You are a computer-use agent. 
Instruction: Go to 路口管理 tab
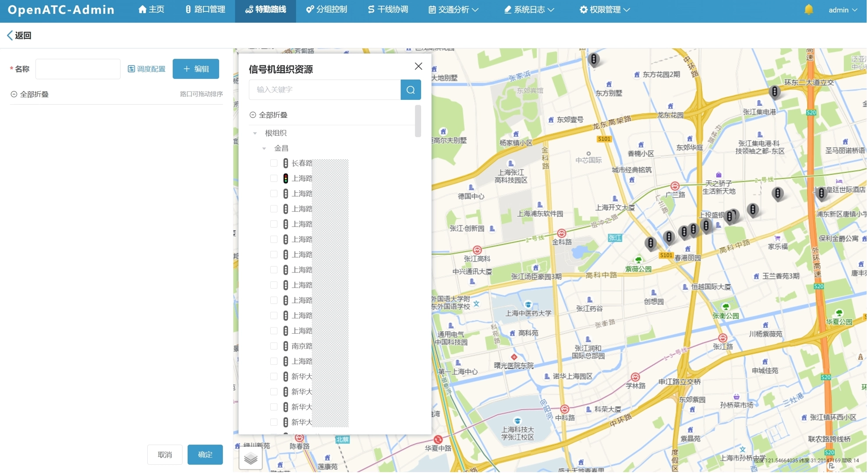tap(205, 10)
